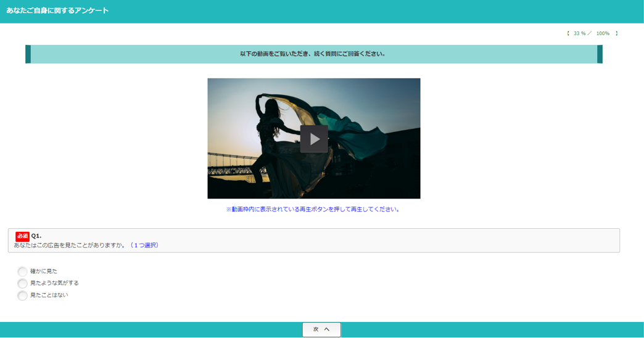Click the 見たような気がする label text

[54, 283]
